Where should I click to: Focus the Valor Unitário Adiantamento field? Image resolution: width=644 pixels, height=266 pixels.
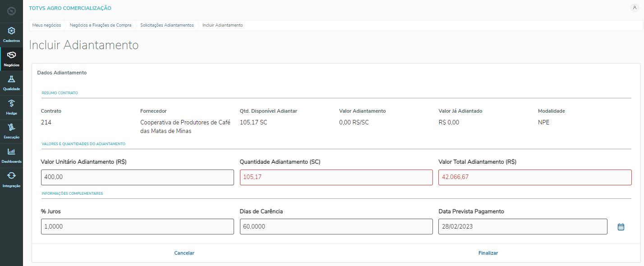point(138,177)
